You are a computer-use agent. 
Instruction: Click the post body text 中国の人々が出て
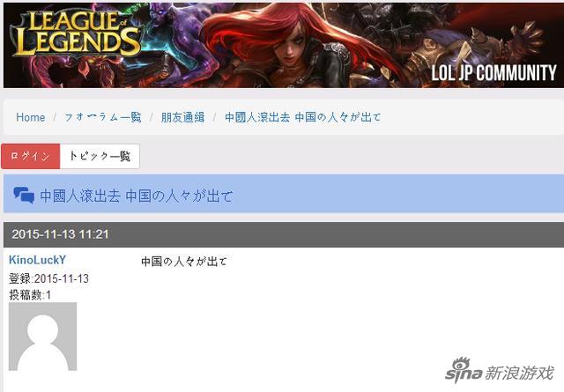pyautogui.click(x=184, y=262)
